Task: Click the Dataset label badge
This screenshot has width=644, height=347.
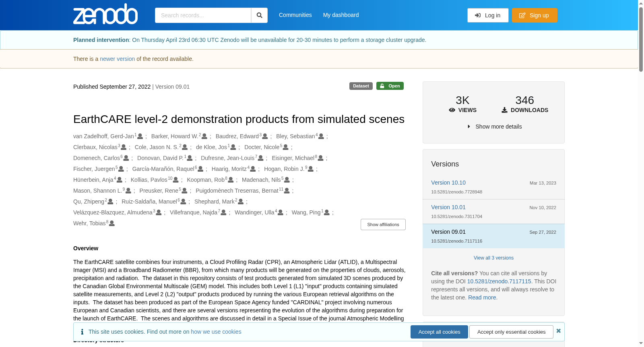Action: point(361,86)
